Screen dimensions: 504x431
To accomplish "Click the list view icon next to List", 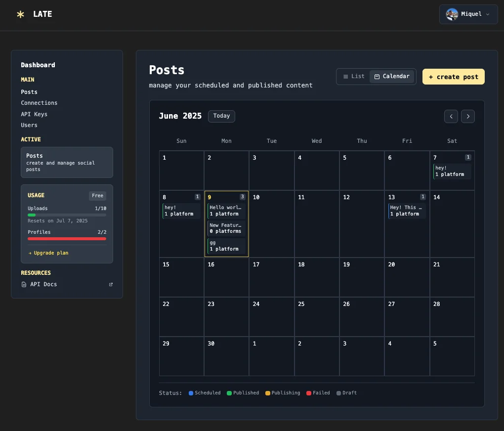I will [x=346, y=76].
